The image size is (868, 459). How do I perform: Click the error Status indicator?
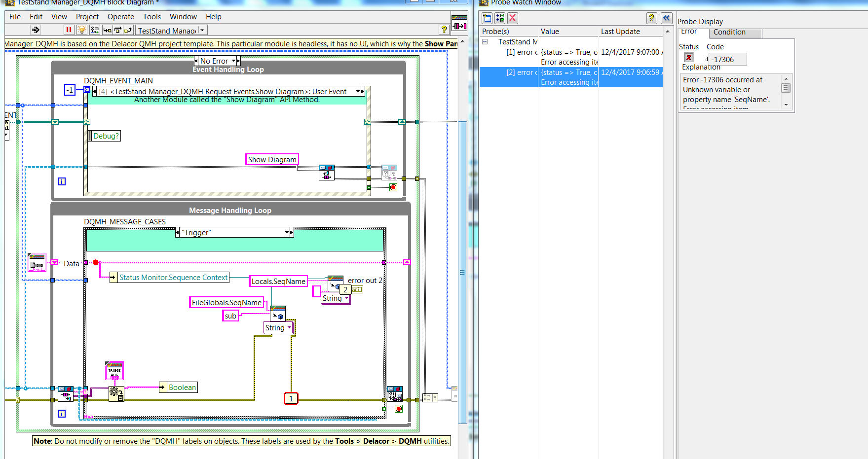tap(689, 58)
